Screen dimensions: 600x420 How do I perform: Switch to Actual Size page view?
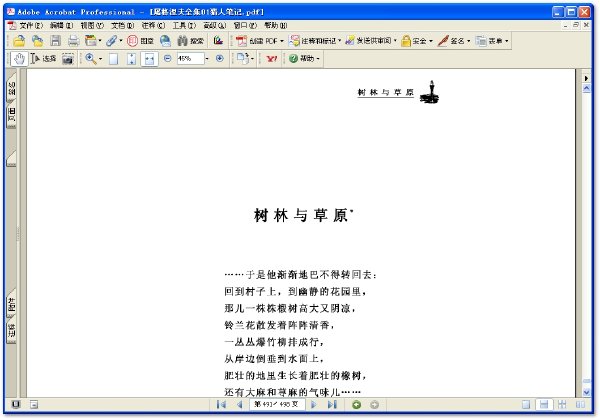click(113, 59)
